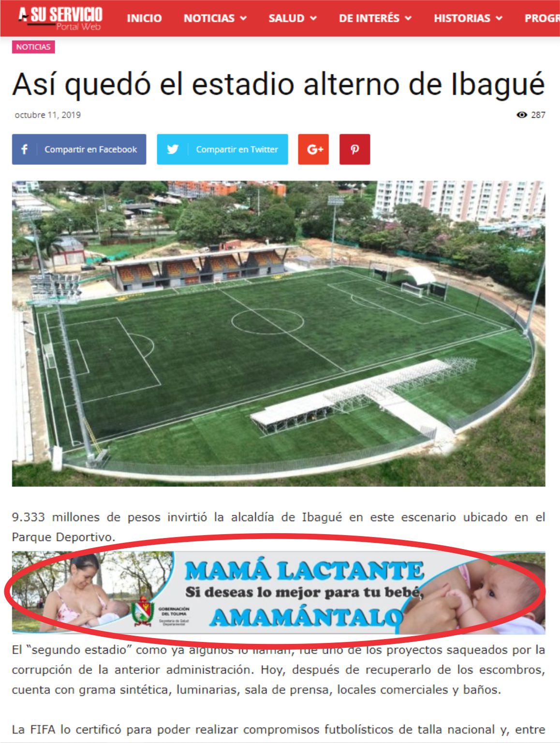The image size is (560, 743).
Task: Go to the Inicio page
Action: pyautogui.click(x=144, y=18)
